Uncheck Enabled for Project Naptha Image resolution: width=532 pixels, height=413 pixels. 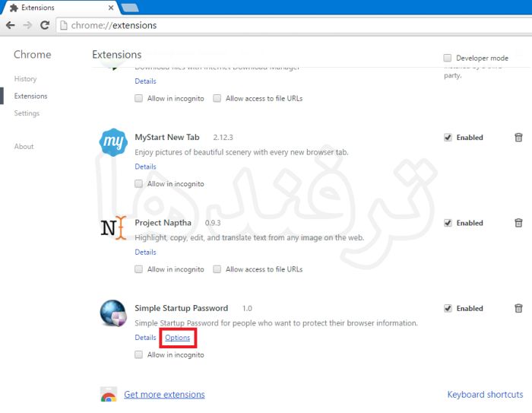(x=448, y=223)
